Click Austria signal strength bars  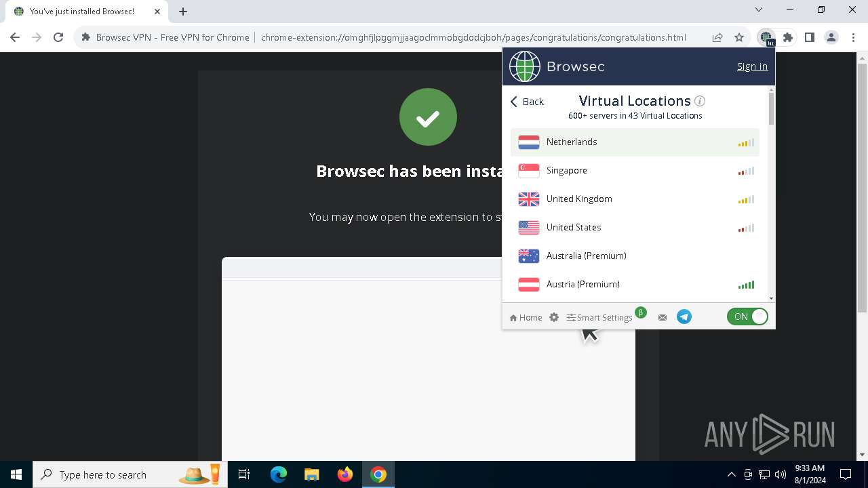tap(746, 285)
